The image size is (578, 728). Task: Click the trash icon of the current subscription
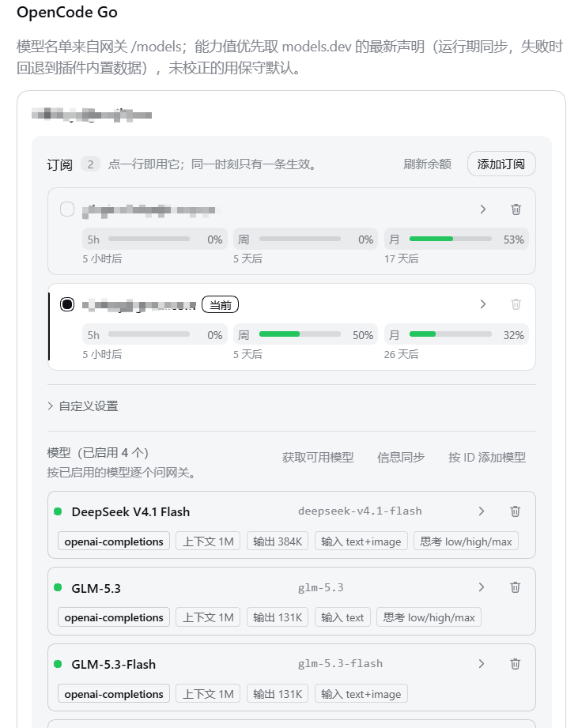[x=516, y=304]
